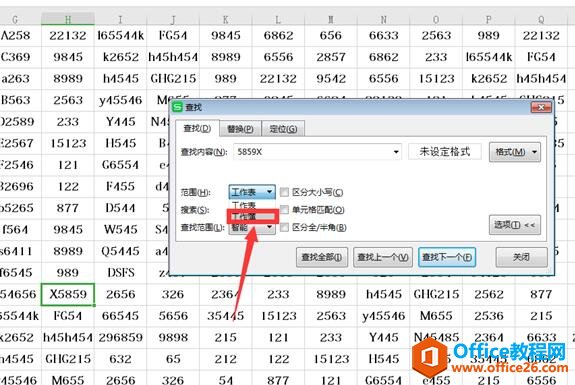Click the 查找下一个(F) button
This screenshot has height=385, width=575.
click(x=447, y=257)
